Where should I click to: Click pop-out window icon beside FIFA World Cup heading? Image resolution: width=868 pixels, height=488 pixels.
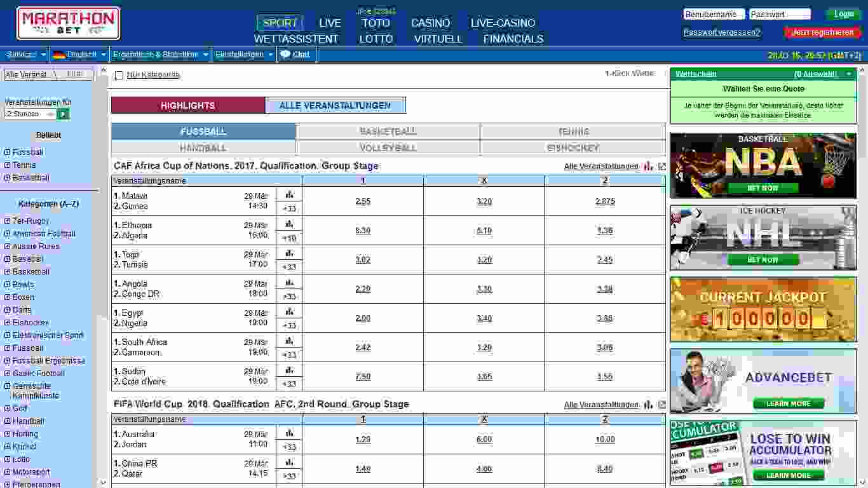pyautogui.click(x=662, y=404)
